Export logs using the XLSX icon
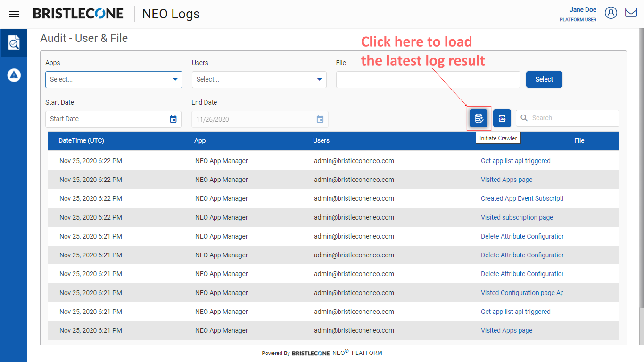This screenshot has height=362, width=644. pyautogui.click(x=502, y=118)
